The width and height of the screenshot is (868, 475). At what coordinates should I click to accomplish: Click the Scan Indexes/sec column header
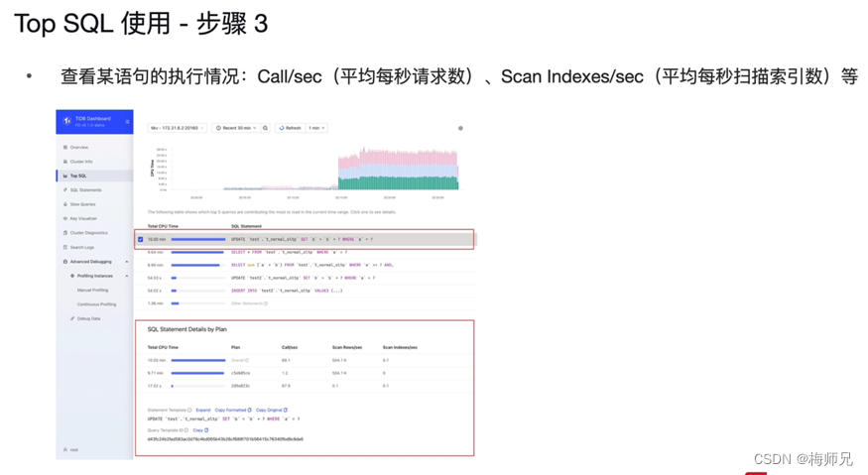click(400, 348)
